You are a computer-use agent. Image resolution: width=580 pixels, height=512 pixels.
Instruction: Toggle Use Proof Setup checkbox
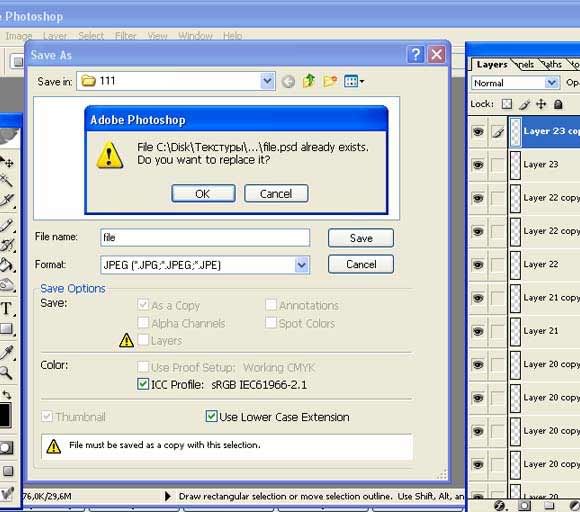[x=143, y=367]
